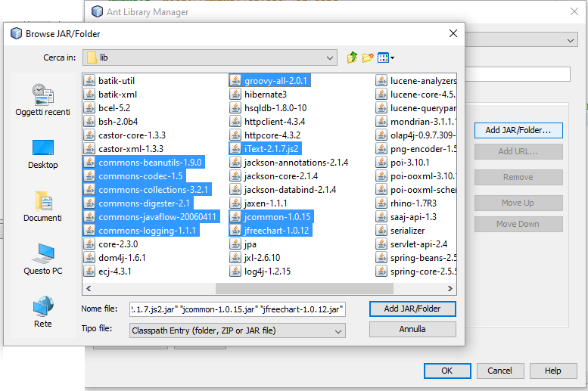Select jar icon of batik-util
The width and height of the screenshot is (588, 391).
(x=89, y=81)
